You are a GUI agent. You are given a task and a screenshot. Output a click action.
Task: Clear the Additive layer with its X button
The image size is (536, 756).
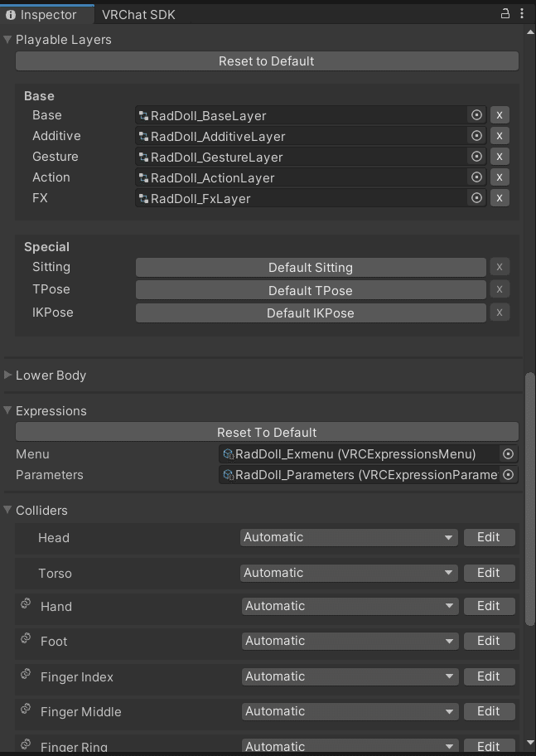(500, 136)
